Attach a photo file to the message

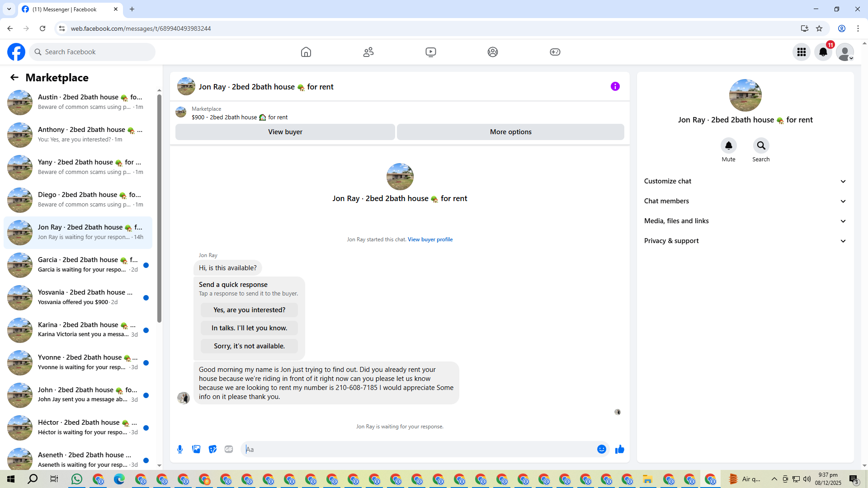coord(196,449)
